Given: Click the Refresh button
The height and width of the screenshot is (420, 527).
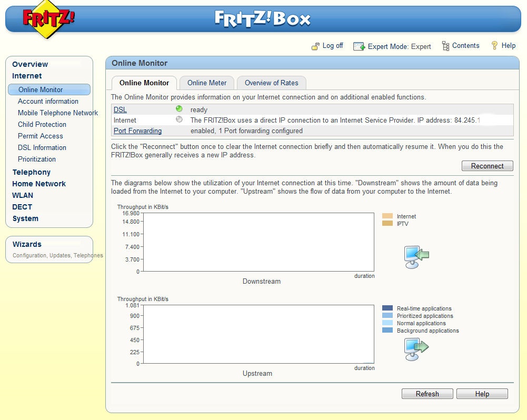Looking at the screenshot, I should tap(427, 394).
